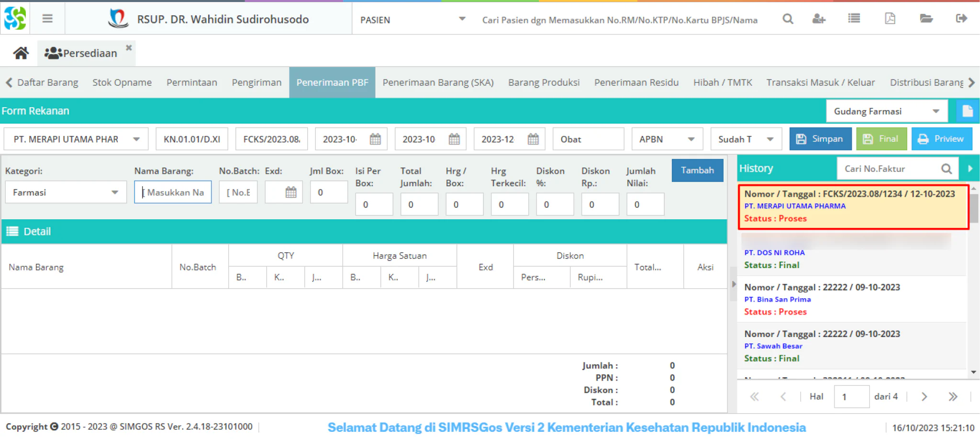Open the PASIEN search type dropdown
980x439 pixels.
(462, 19)
